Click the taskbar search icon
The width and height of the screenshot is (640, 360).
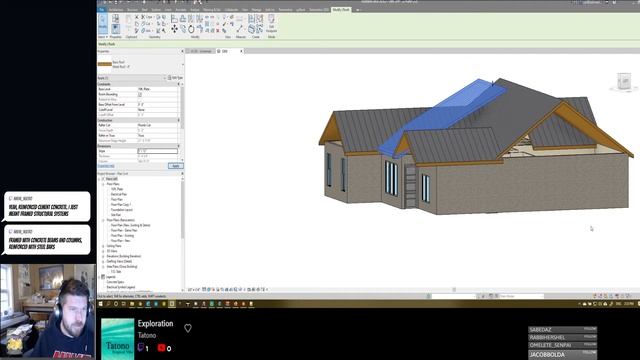(109, 304)
